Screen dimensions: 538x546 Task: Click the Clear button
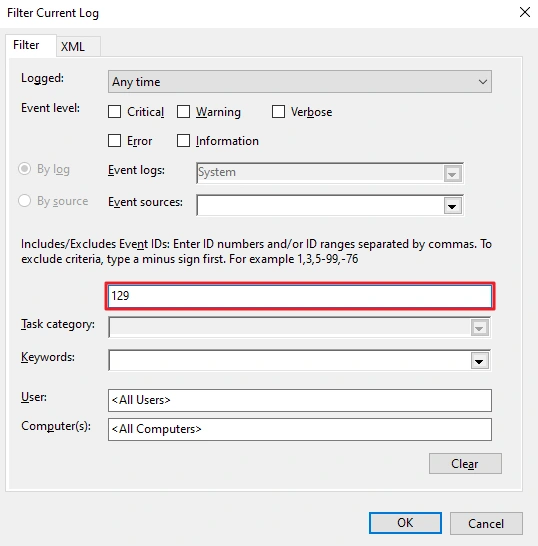[465, 463]
